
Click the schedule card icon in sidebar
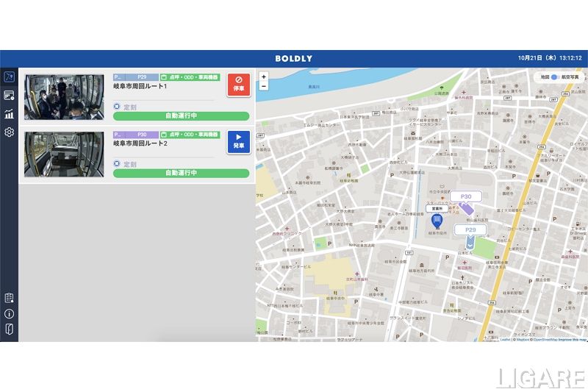click(9, 96)
